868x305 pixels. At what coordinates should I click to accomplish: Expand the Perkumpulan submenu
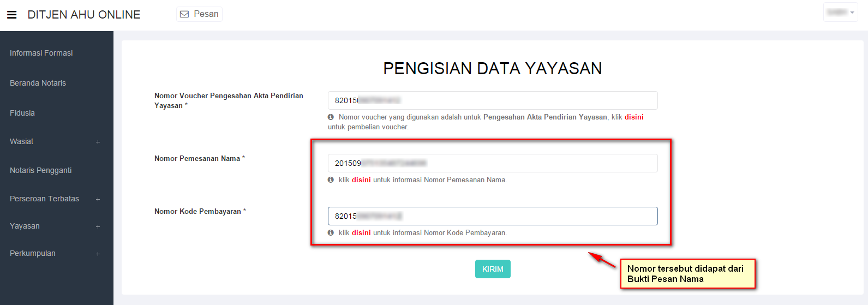click(98, 254)
